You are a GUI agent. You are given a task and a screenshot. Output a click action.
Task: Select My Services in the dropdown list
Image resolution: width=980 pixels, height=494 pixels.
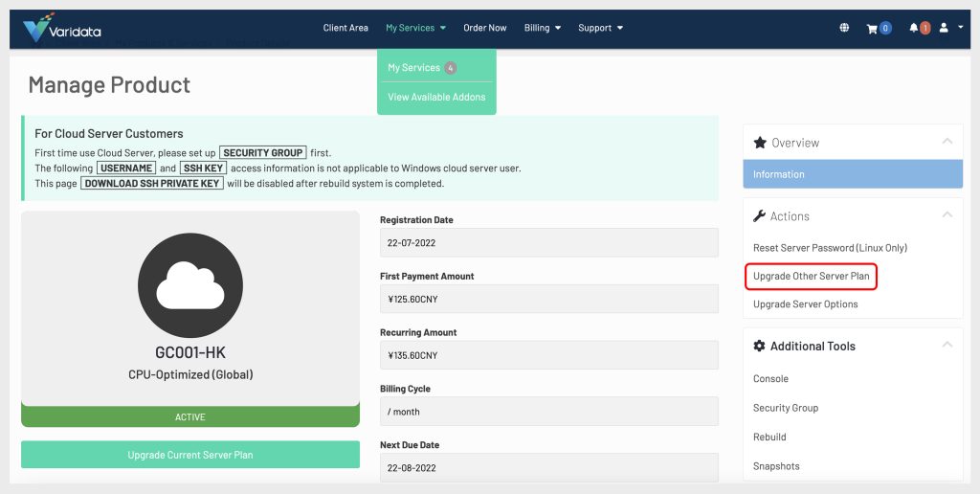pyautogui.click(x=414, y=68)
